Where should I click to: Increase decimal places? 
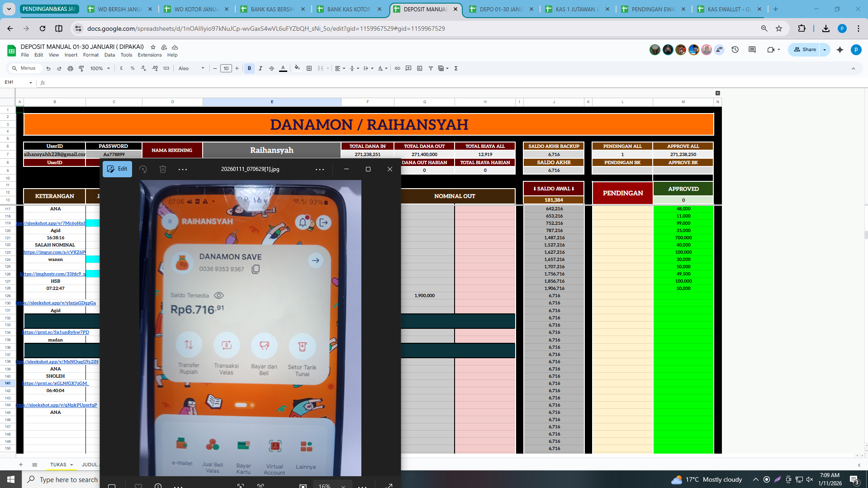point(155,68)
